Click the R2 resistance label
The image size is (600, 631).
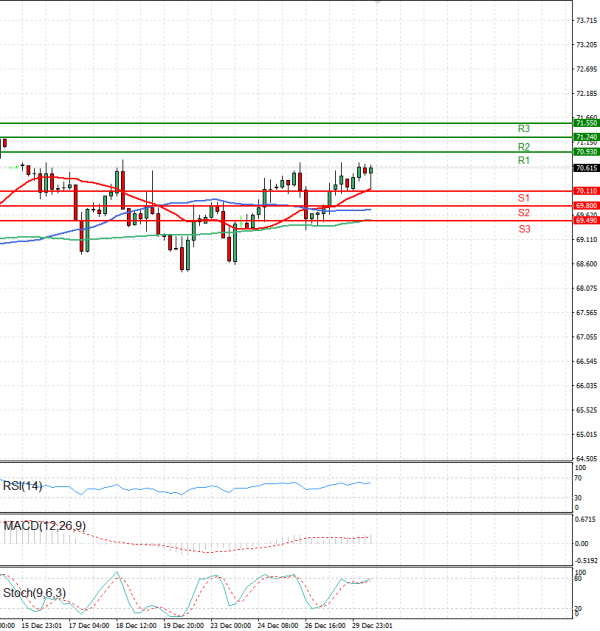click(524, 147)
